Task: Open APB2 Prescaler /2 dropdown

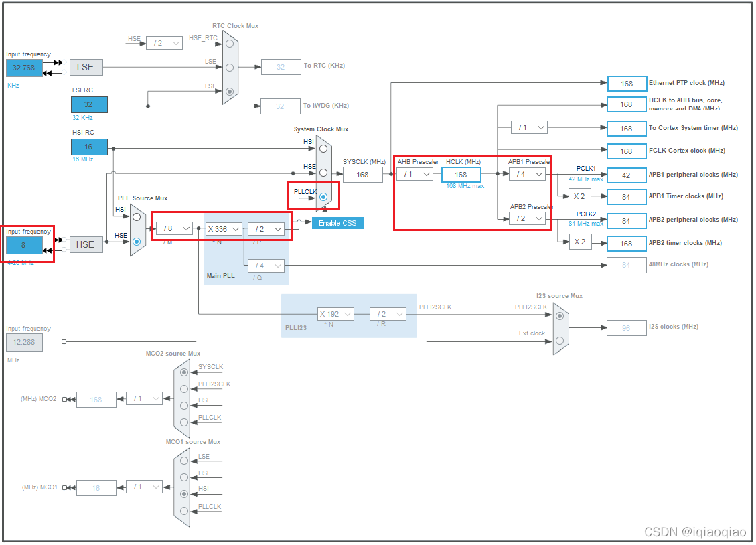Action: click(528, 218)
